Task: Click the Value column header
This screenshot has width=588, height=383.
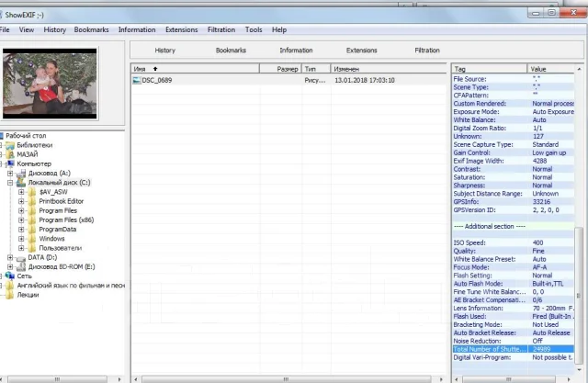Action: [x=550, y=69]
